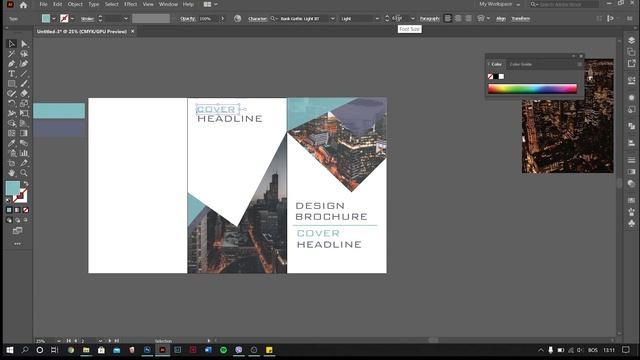This screenshot has width=640, height=360.
Task: Select the Eraser tool
Action: 24,93
